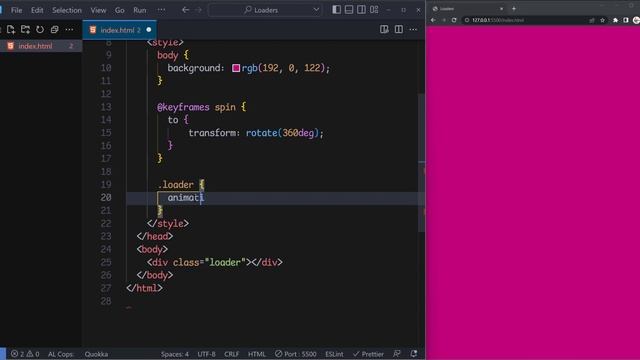Click the errors and warnings status indicator
Viewport: 640px width, 360px height.
point(25,354)
